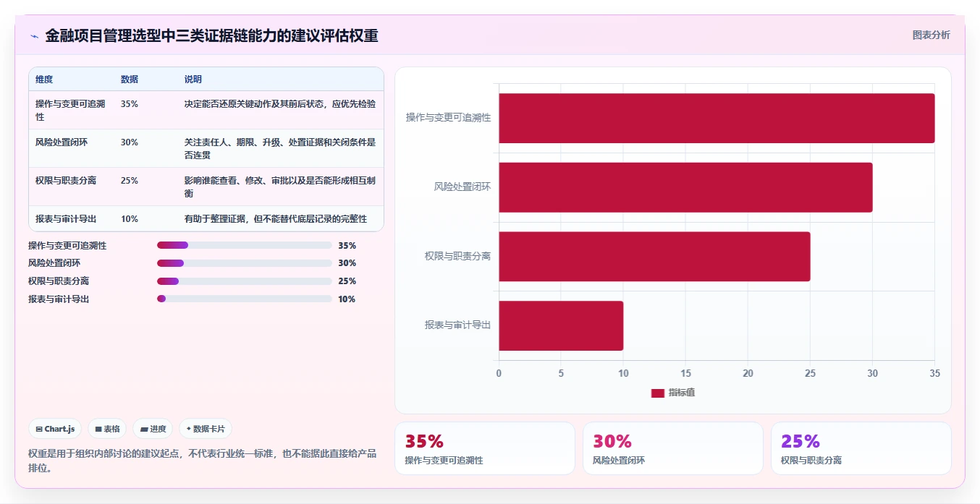The width and height of the screenshot is (980, 504).
Task: Click the 数据 column header
Action: 130,80
